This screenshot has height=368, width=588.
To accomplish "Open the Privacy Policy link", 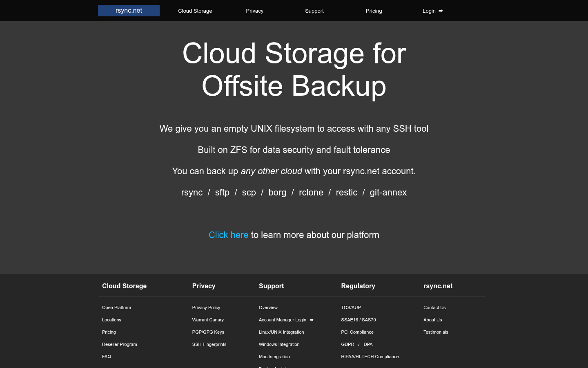I will [206, 307].
